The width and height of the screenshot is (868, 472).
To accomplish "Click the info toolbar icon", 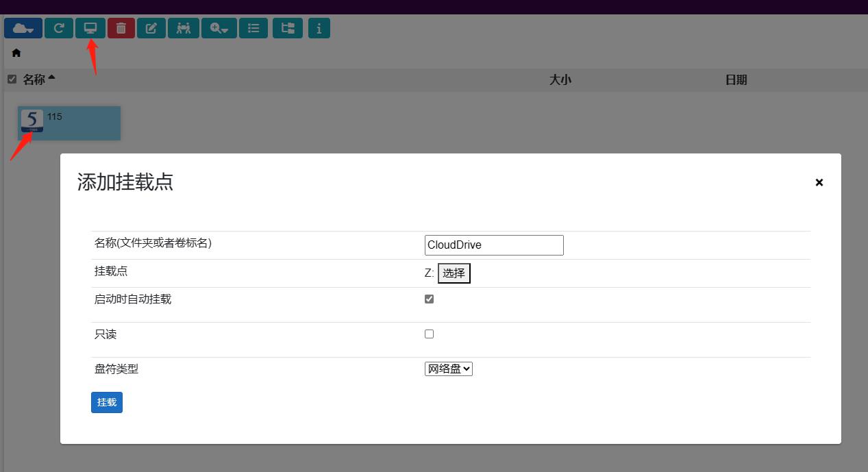I will (319, 28).
